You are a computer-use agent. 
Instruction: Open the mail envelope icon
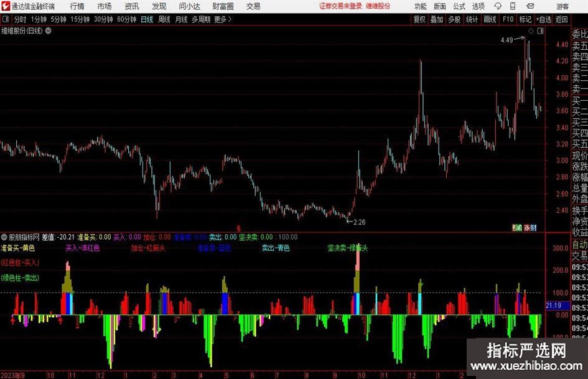530,6
